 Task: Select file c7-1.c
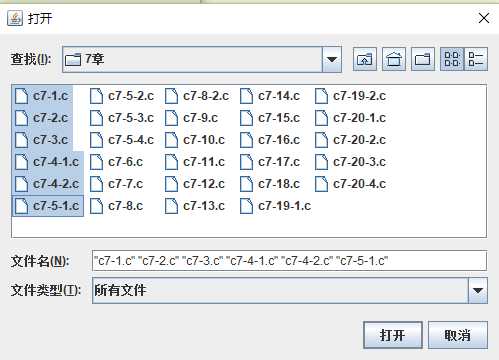tap(42, 96)
